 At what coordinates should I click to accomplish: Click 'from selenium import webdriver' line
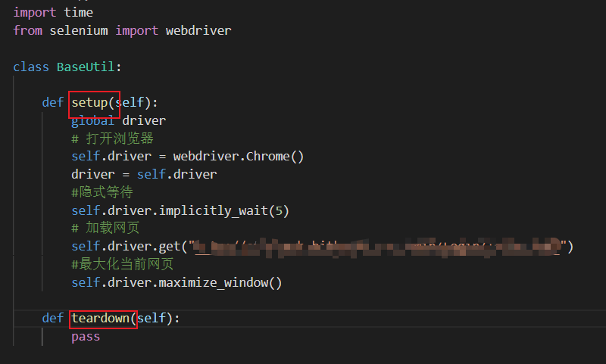pos(122,30)
